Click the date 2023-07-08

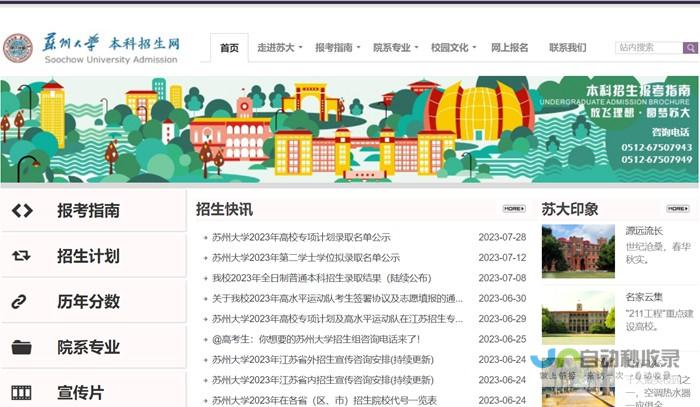[x=502, y=278]
